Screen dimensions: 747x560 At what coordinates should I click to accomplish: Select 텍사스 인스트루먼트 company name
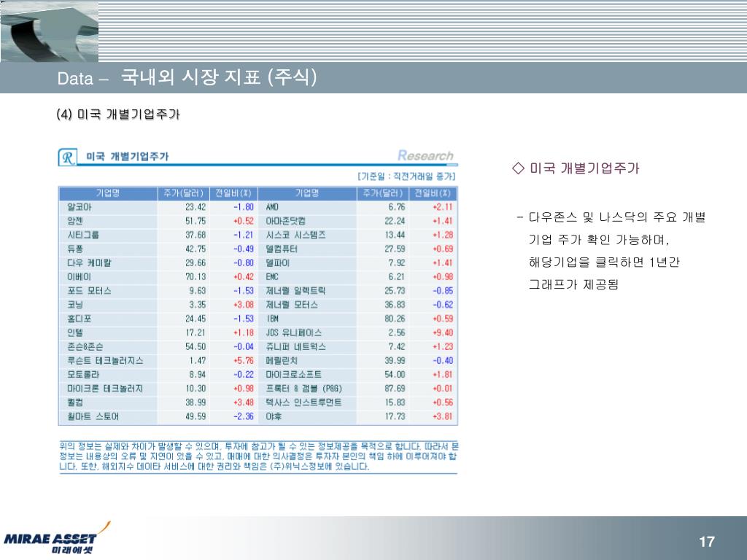point(304,402)
